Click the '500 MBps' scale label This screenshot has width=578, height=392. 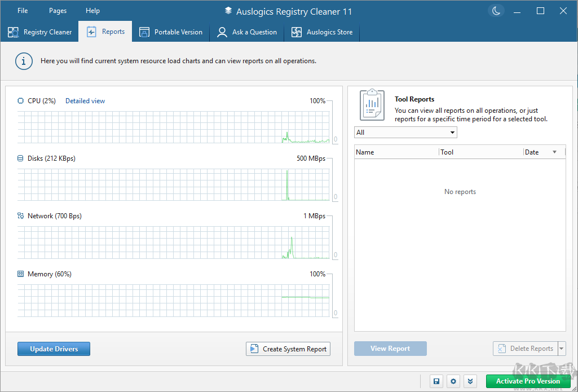pyautogui.click(x=311, y=158)
